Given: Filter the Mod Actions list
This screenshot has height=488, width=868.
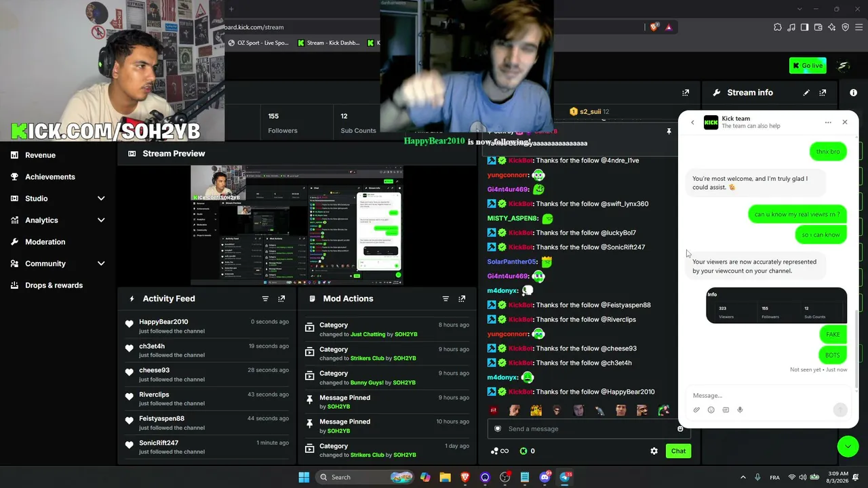Looking at the screenshot, I should tap(446, 299).
